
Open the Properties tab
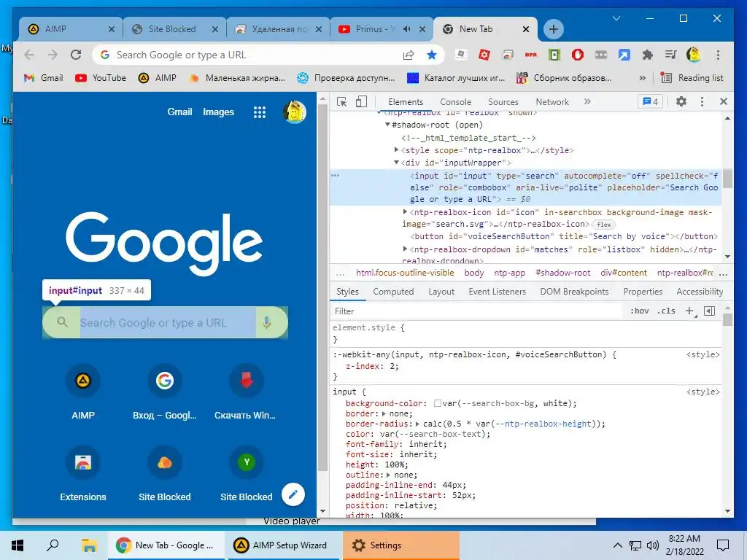(x=643, y=292)
